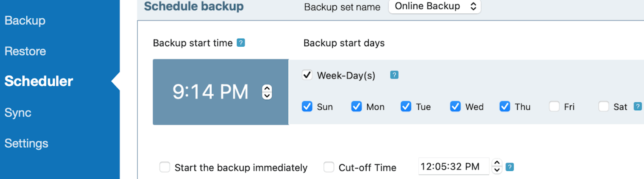Open help icon after Sat checkbox
The image size is (644, 179).
pos(638,106)
